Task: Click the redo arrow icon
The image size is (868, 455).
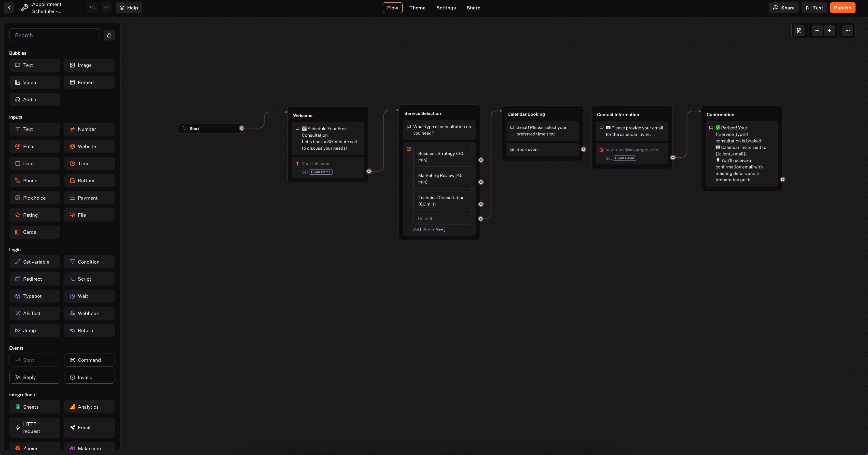Action: tap(106, 8)
